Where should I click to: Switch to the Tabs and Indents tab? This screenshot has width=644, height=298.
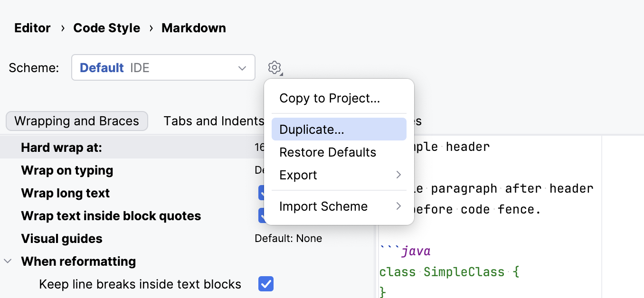coord(214,121)
